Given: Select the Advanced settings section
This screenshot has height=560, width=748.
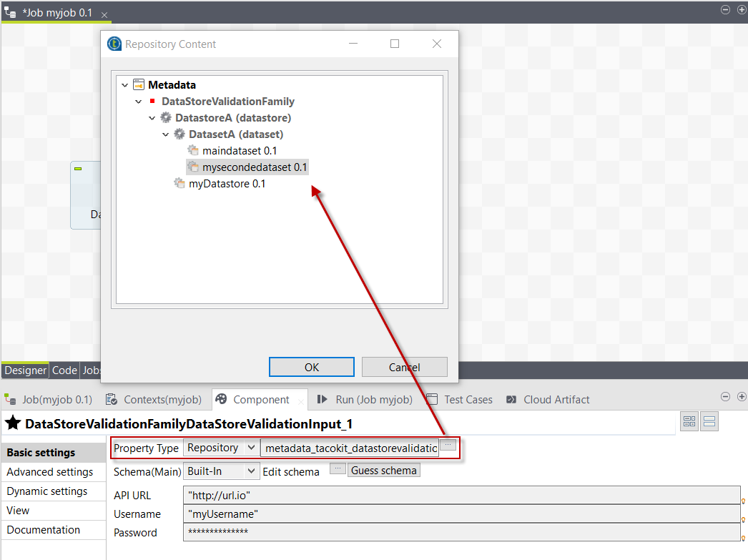Looking at the screenshot, I should (50, 472).
